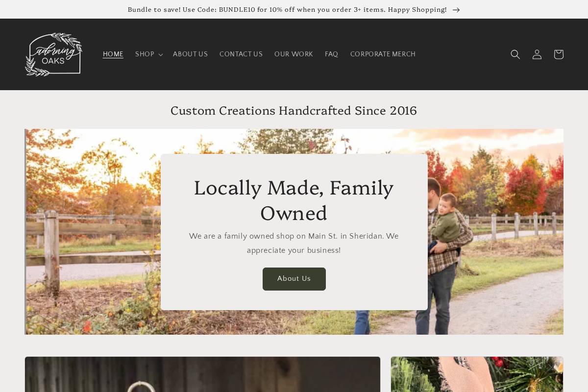This screenshot has width=588, height=392.
Task: Click the announcement bar arrow icon
Action: pos(456,10)
